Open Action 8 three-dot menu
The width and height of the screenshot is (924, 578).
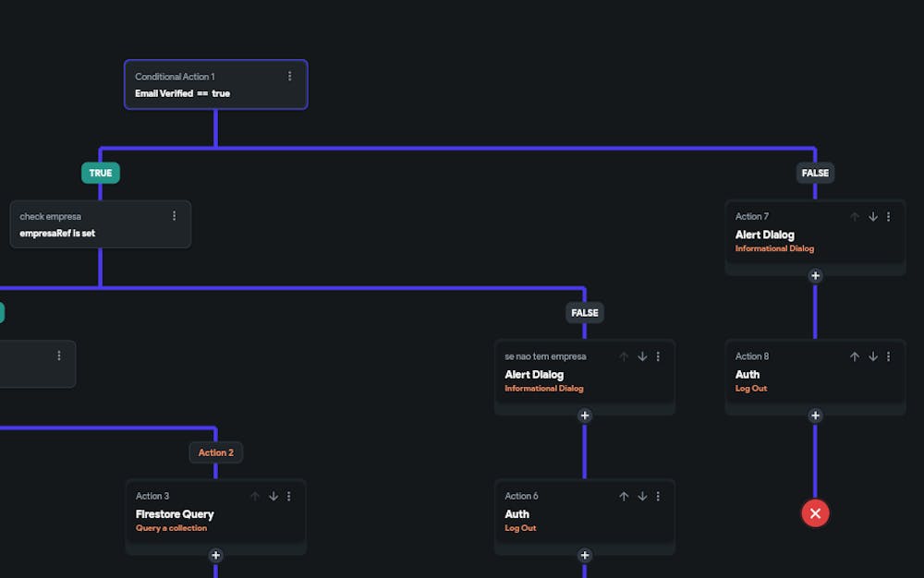[889, 356]
